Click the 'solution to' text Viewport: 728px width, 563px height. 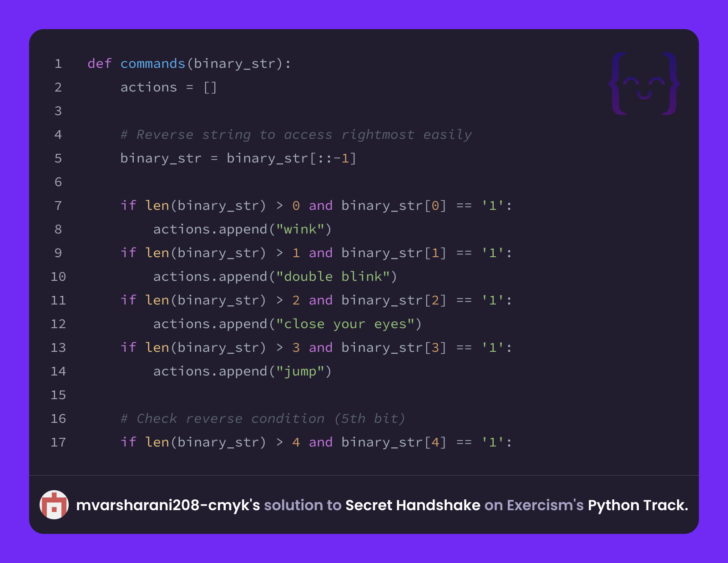tap(303, 505)
